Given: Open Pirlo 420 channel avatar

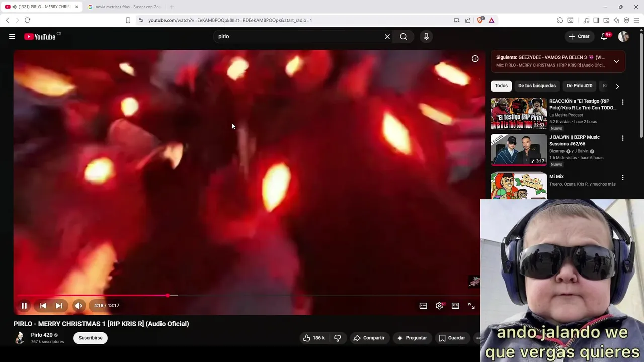Looking at the screenshot, I should click(x=20, y=338).
